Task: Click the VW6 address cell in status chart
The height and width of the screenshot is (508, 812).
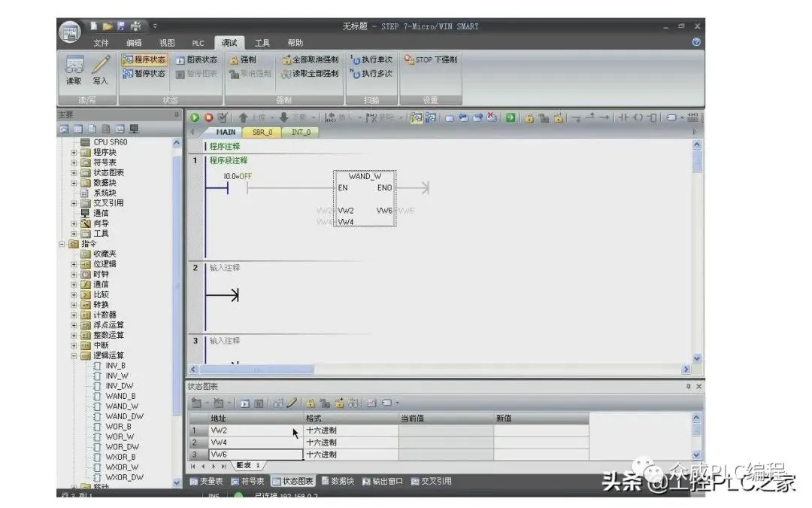Action: coord(256,454)
